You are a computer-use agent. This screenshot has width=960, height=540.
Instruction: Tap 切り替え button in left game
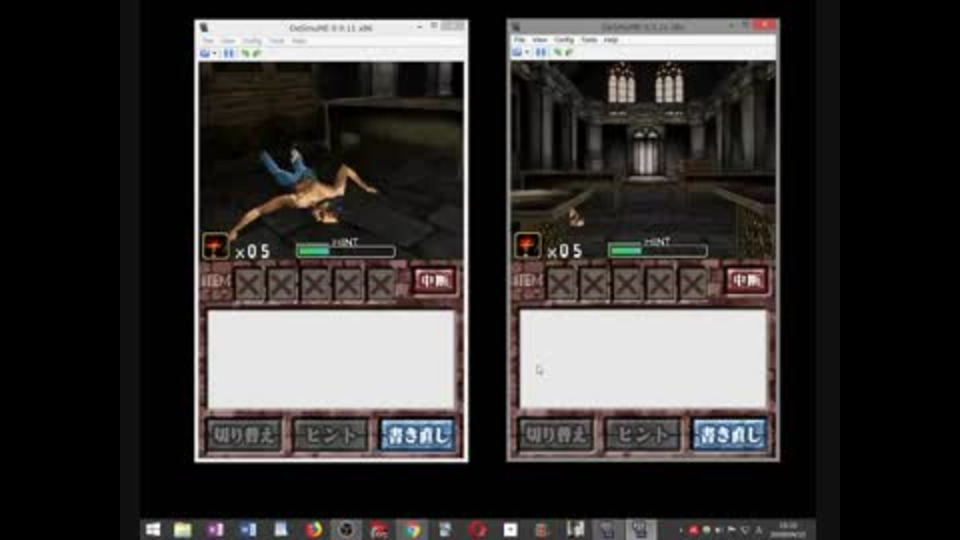[244, 435]
